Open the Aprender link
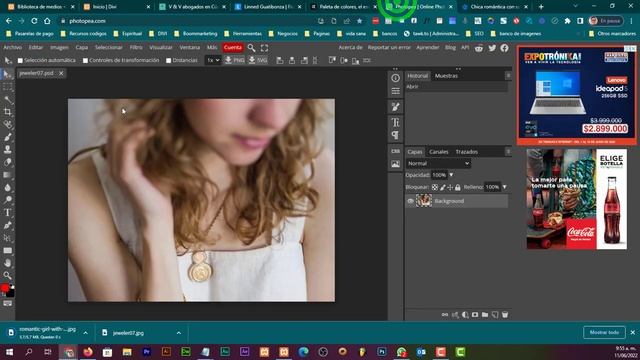Image resolution: width=640 pixels, height=360 pixels. (428, 48)
